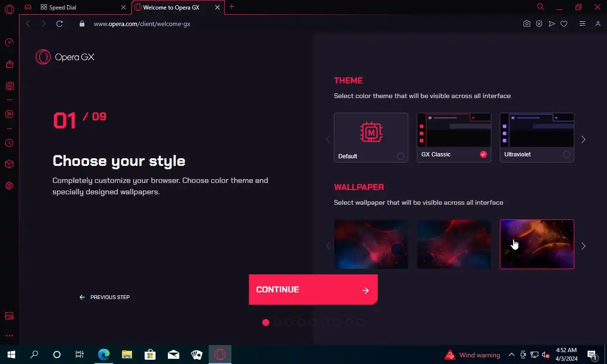Go back with the browser back arrow
The height and width of the screenshot is (364, 607).
click(x=28, y=24)
